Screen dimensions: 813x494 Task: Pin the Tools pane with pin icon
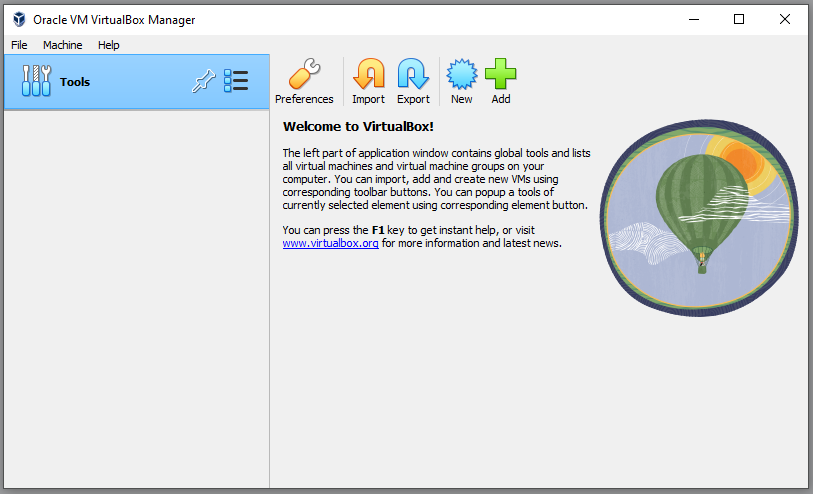[x=203, y=82]
